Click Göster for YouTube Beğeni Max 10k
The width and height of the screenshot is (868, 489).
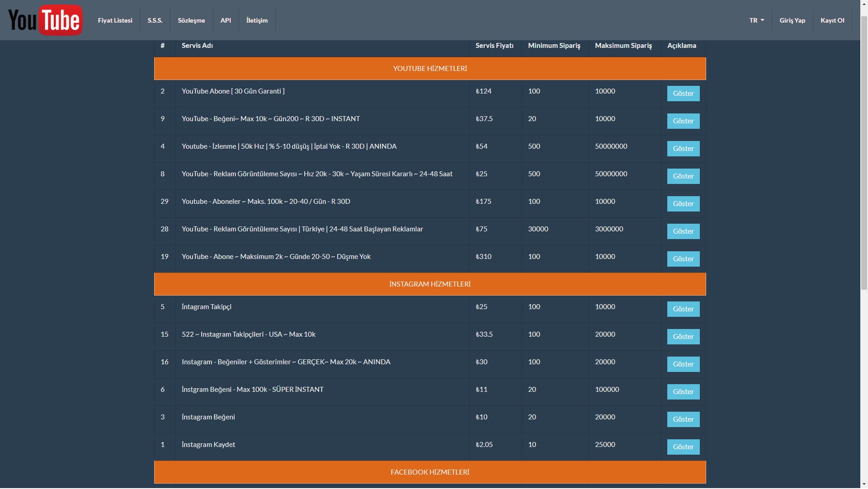pos(683,121)
